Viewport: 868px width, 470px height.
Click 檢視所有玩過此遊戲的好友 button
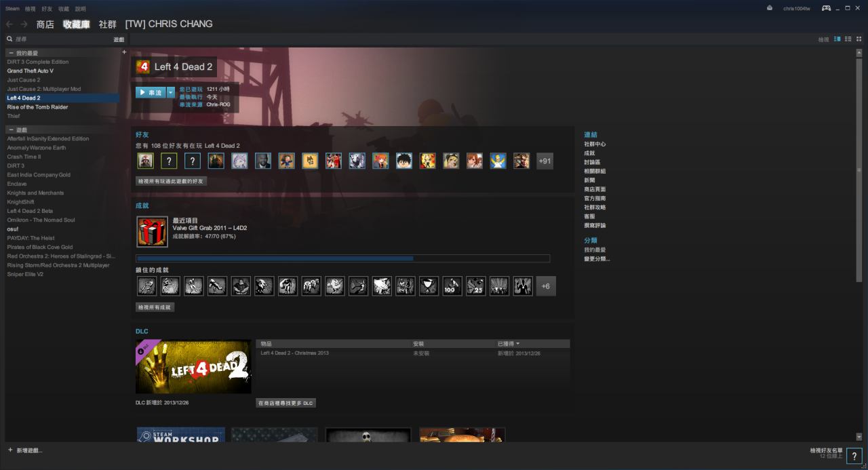(x=171, y=182)
